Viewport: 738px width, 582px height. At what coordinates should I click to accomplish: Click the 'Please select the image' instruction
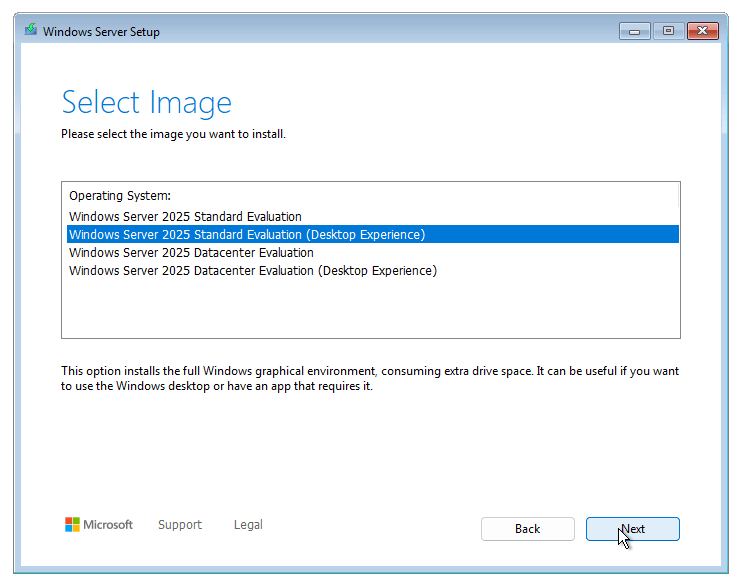click(x=173, y=134)
